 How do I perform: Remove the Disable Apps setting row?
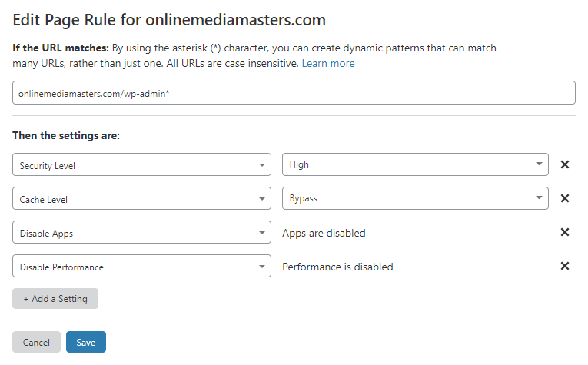coord(564,232)
